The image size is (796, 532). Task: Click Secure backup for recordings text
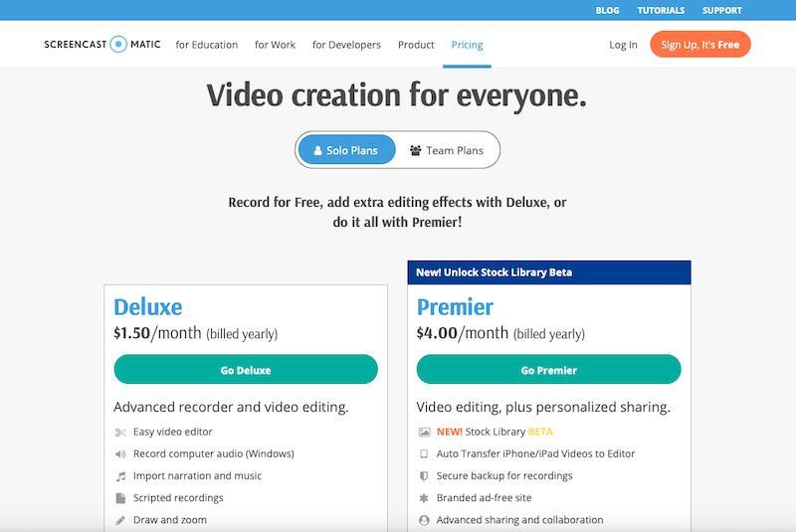(x=504, y=475)
